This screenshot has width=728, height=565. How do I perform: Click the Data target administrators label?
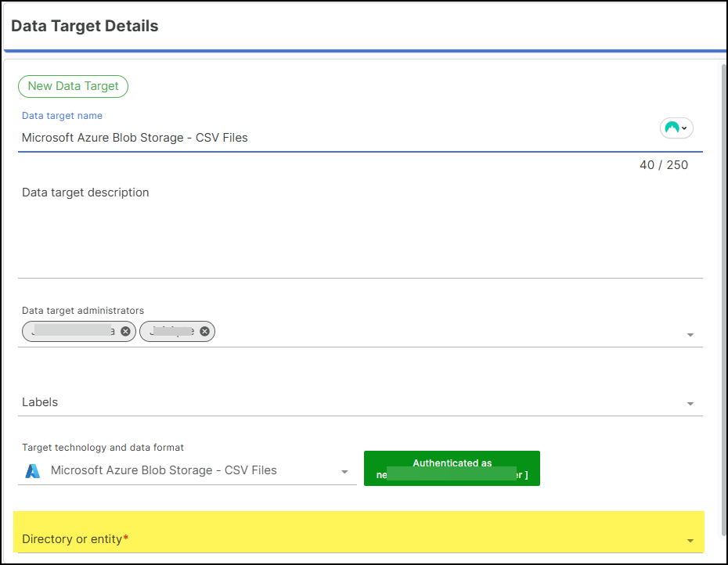pyautogui.click(x=83, y=311)
